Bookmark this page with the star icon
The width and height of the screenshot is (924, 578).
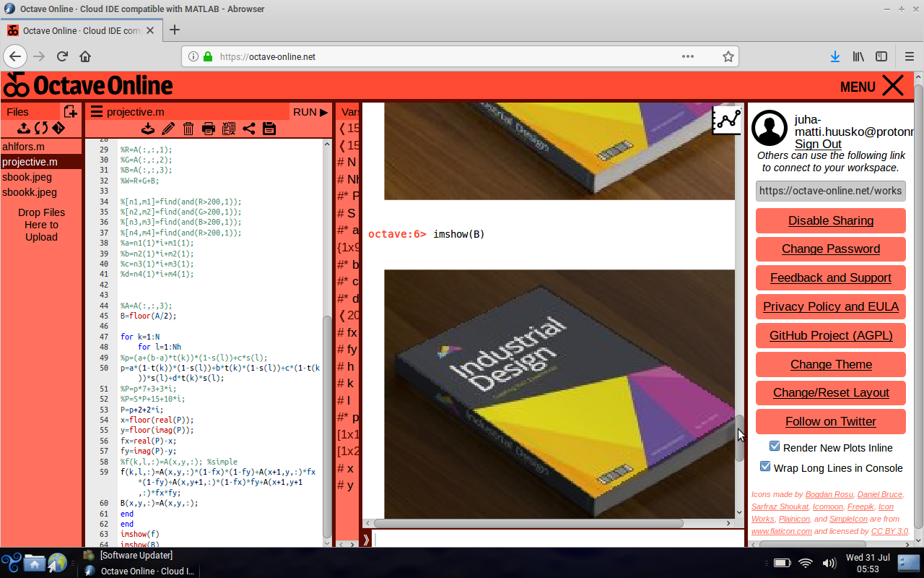coord(728,56)
